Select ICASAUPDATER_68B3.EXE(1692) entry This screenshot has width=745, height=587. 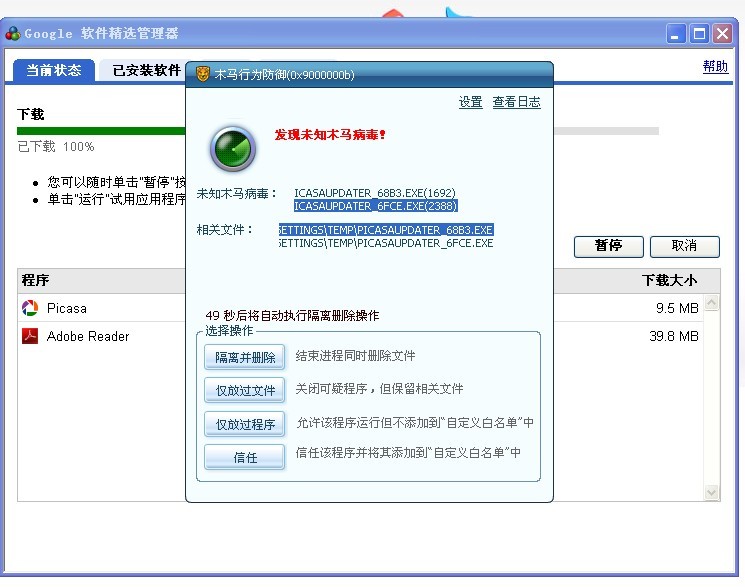click(374, 193)
